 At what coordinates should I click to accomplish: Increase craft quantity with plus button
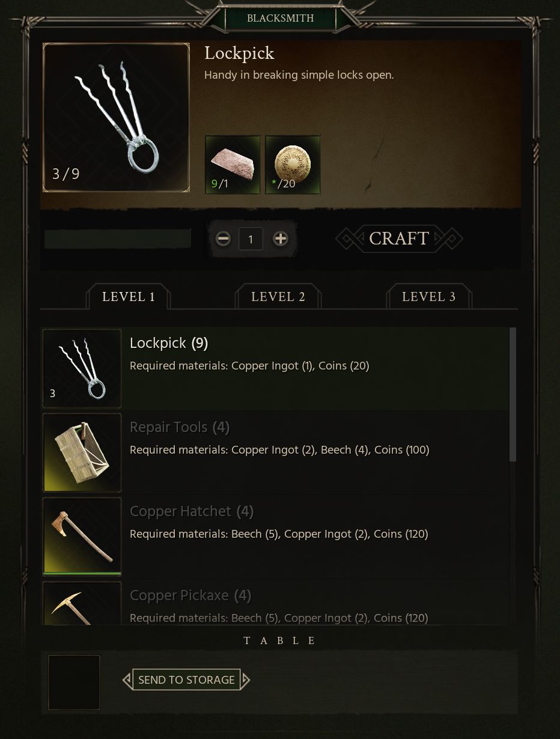[x=280, y=239]
